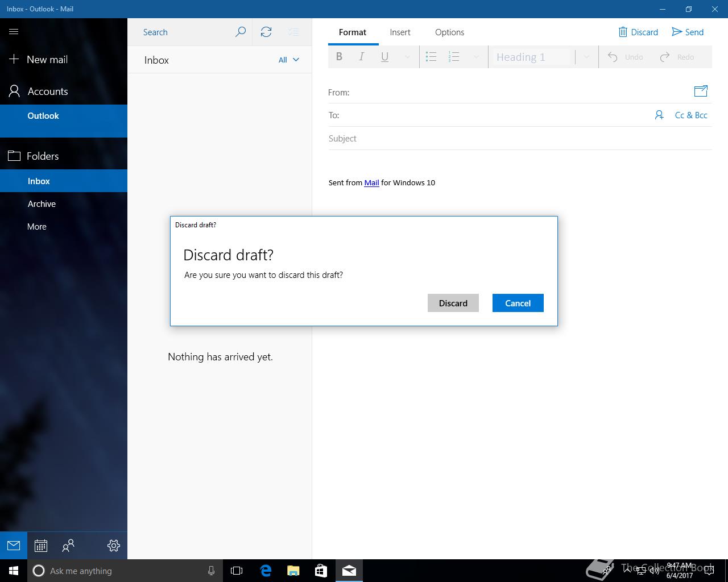The height and width of the screenshot is (582, 728).
Task: Open Mail settings gear
Action: [x=114, y=546]
